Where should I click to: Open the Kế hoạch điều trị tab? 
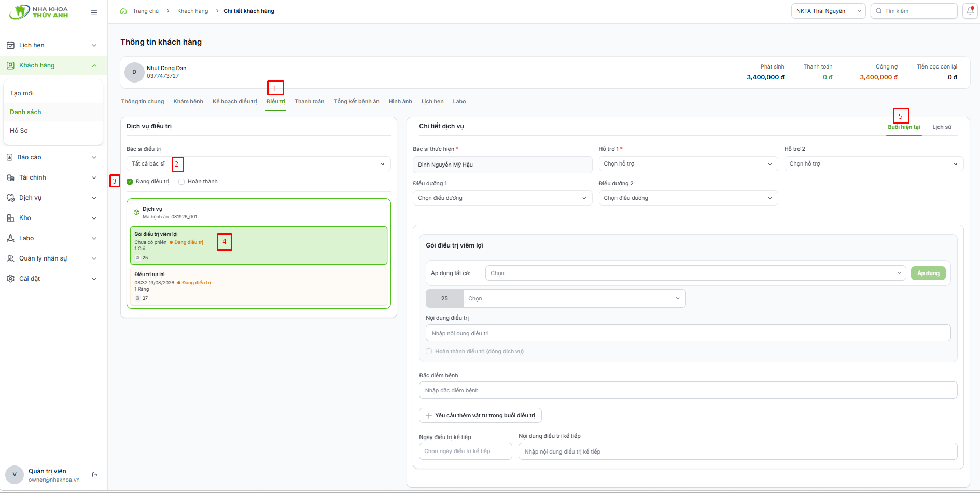[235, 102]
